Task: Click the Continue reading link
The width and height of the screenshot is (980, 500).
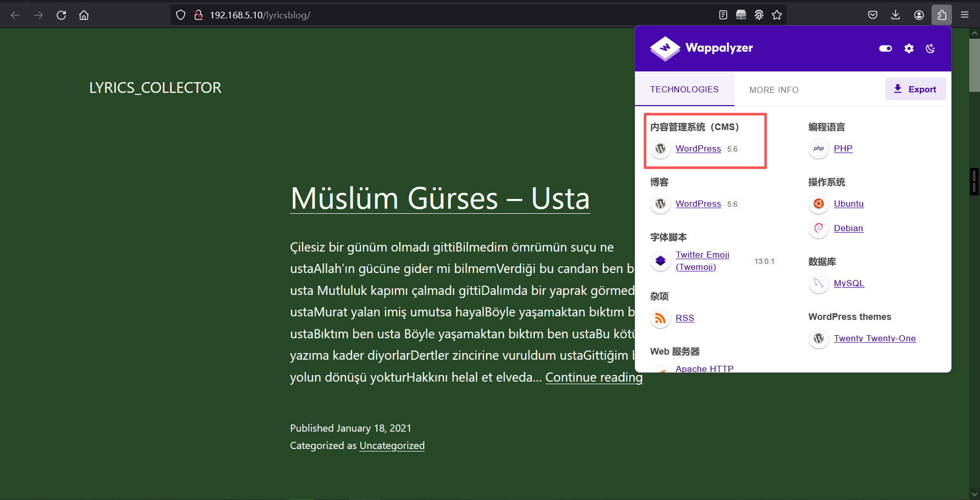Action: (594, 377)
